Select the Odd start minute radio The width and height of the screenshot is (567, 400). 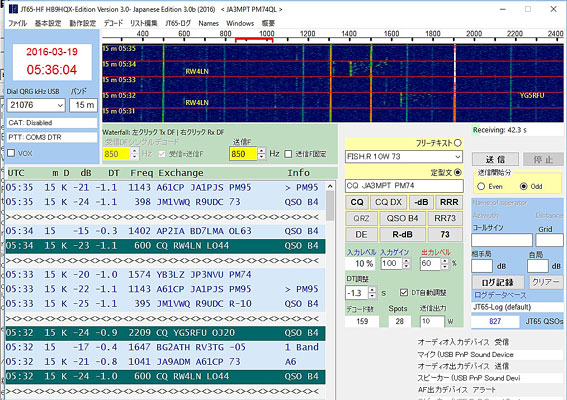tap(524, 186)
